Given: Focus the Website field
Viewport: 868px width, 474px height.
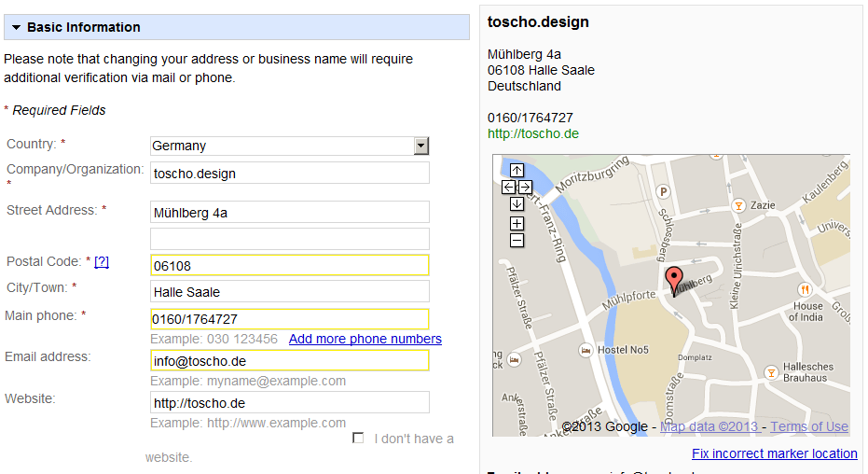Looking at the screenshot, I should 290,402.
